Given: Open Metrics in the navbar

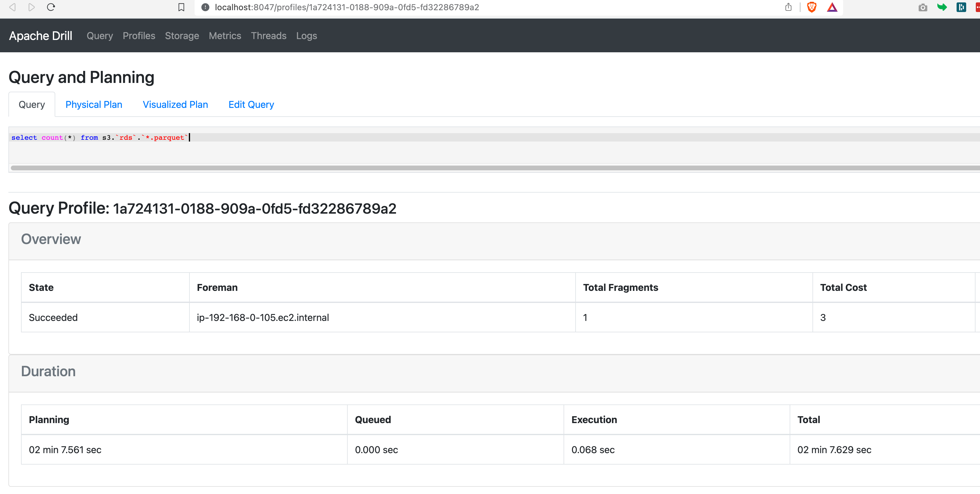Looking at the screenshot, I should click(225, 36).
